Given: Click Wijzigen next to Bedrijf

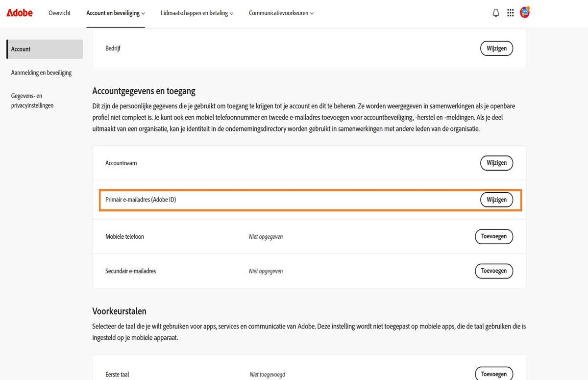Looking at the screenshot, I should click(x=496, y=48).
